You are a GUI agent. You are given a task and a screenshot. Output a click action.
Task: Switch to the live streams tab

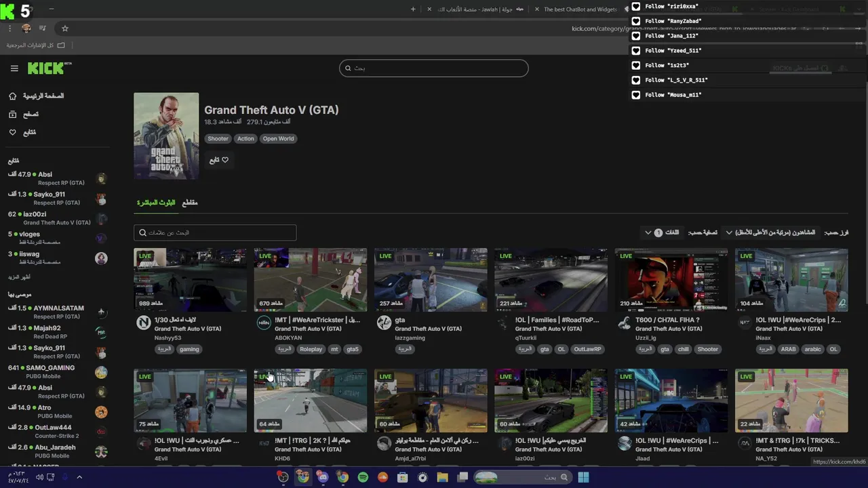(156, 203)
